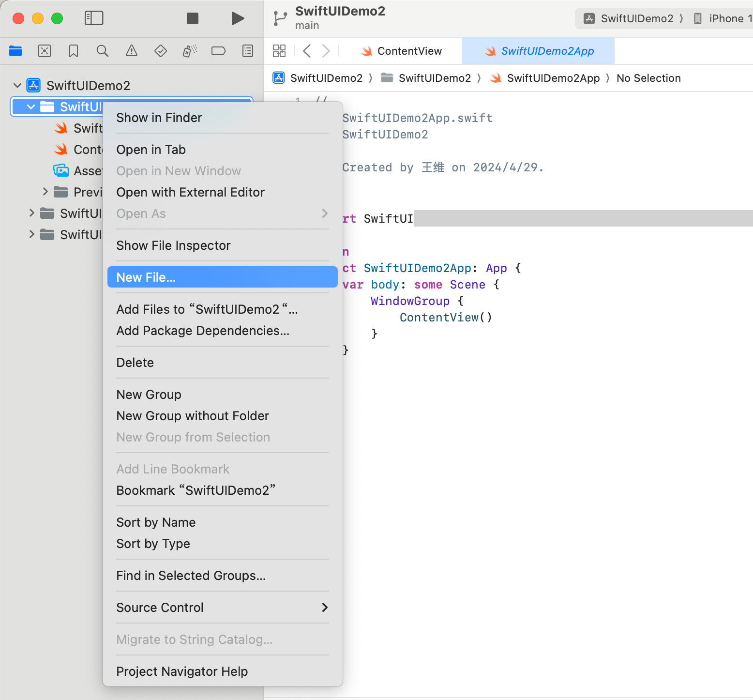Choose Sort by Type
The width and height of the screenshot is (753, 700).
click(223, 544)
